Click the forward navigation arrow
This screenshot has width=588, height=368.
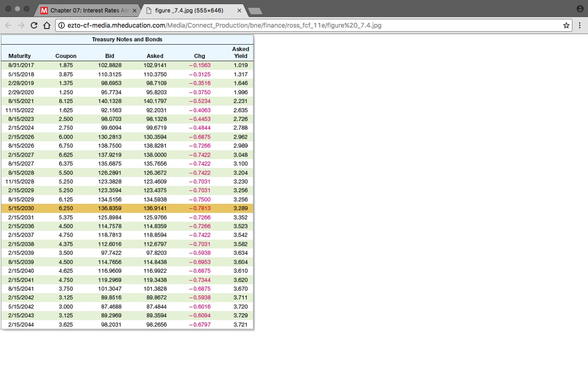(x=21, y=25)
